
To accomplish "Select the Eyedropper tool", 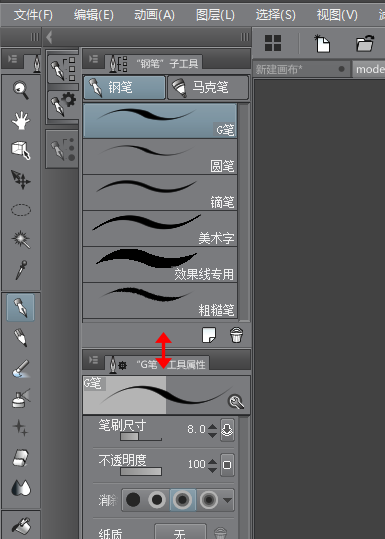I will (x=21, y=270).
